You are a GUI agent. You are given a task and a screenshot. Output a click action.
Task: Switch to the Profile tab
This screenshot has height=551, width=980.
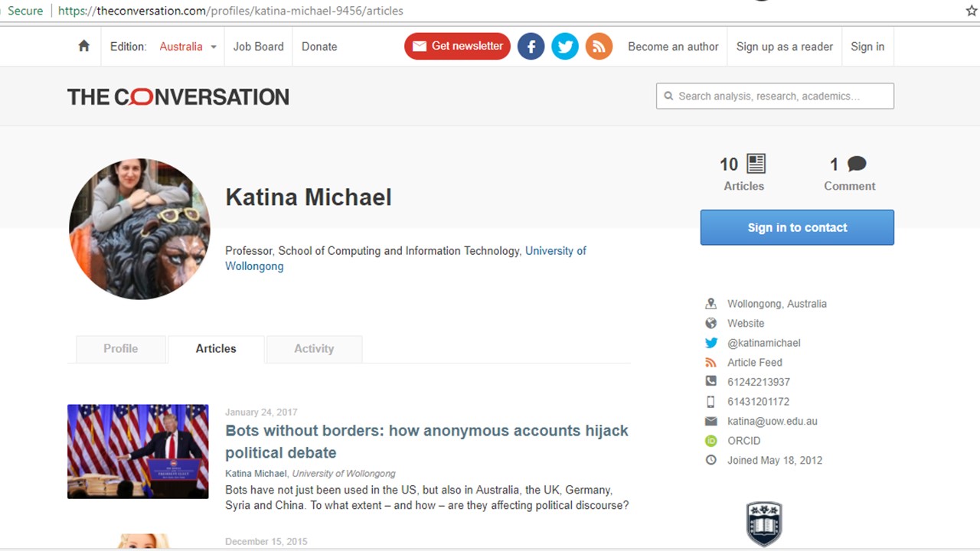(x=121, y=349)
